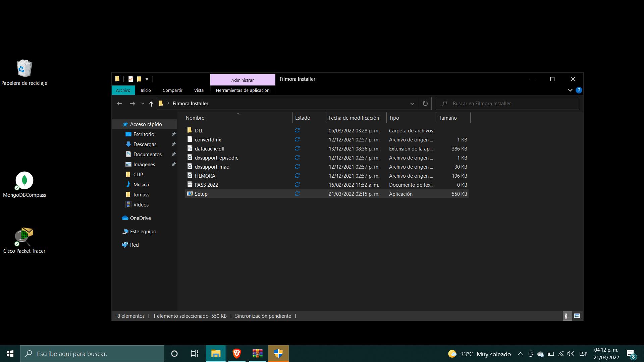Select the PASS 2022 text file
The width and height of the screenshot is (644, 362).
[206, 185]
